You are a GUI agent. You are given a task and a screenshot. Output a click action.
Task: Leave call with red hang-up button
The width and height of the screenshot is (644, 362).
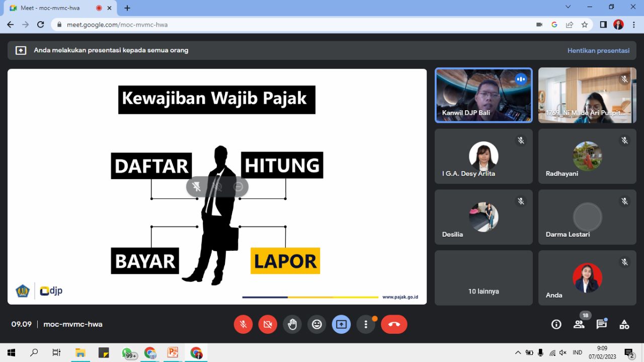pyautogui.click(x=394, y=325)
